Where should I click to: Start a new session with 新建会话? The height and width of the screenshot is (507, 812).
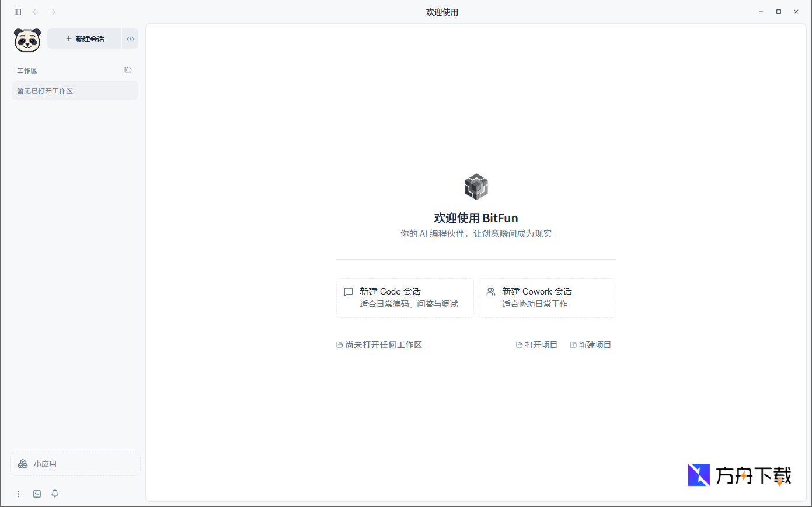(84, 39)
